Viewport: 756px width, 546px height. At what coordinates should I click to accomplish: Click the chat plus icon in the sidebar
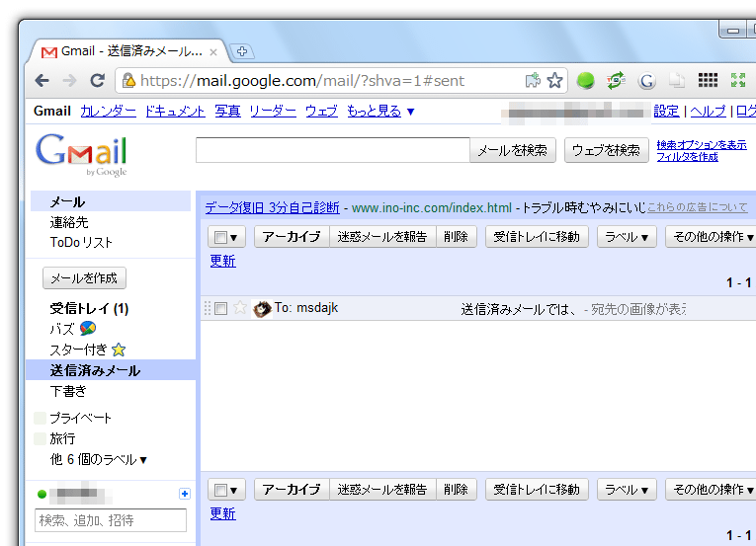184,494
